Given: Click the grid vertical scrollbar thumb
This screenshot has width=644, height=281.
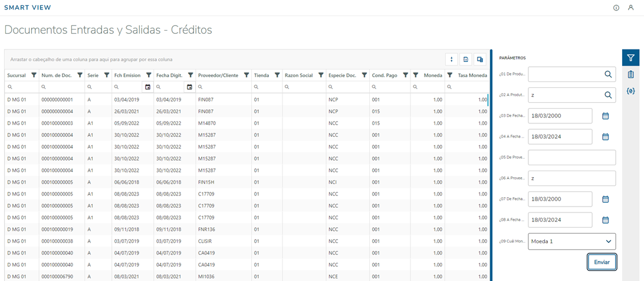Looking at the screenshot, I should click(488, 100).
